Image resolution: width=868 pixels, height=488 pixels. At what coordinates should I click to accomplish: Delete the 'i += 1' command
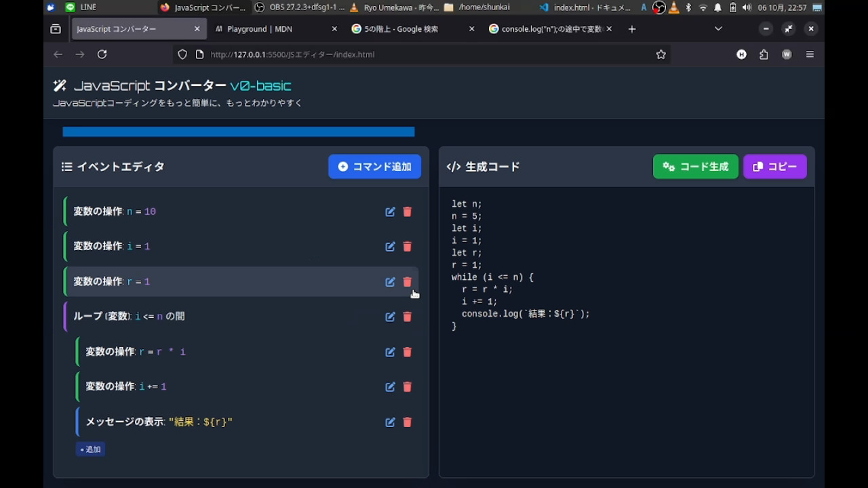[x=407, y=387]
